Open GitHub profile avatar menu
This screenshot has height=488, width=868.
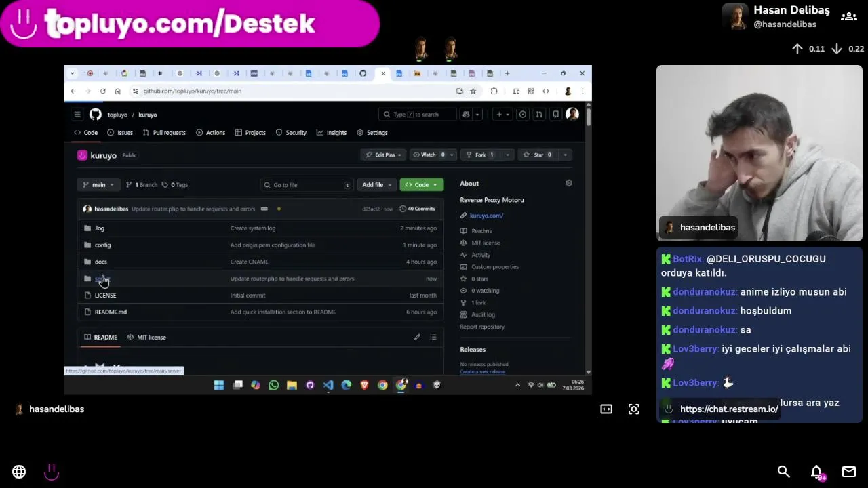point(572,115)
